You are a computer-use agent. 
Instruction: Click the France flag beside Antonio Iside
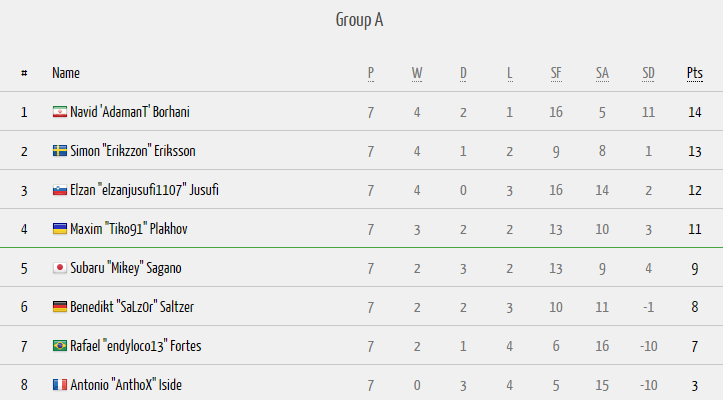coord(59,385)
